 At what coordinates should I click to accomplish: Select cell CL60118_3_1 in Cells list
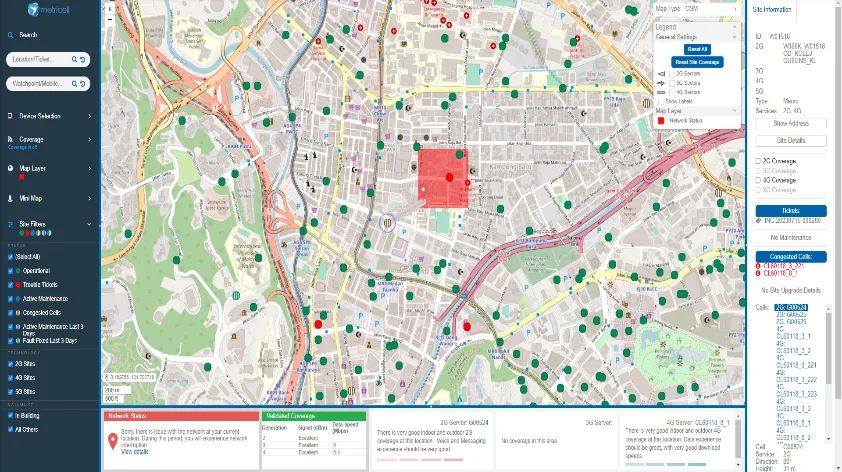pos(794,336)
